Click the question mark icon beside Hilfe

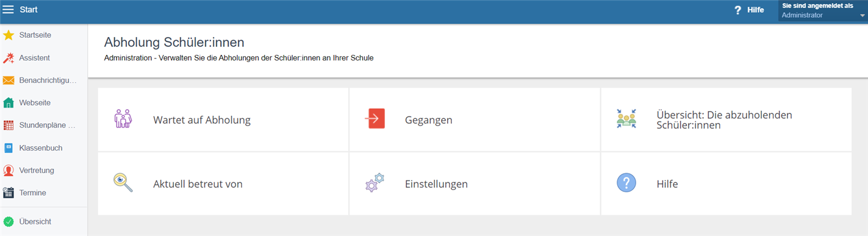(737, 10)
